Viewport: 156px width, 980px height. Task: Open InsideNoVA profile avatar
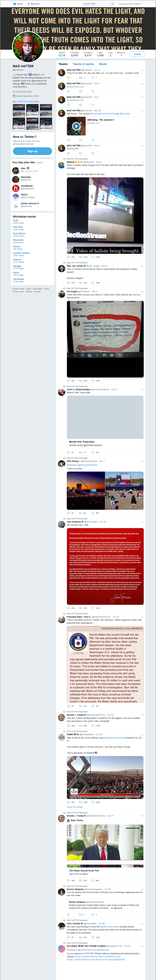click(16, 188)
